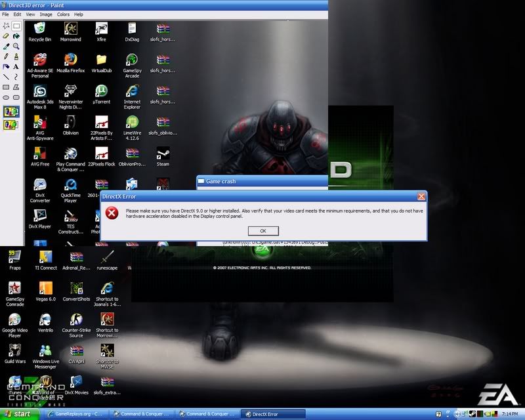Select the Windows Live Messenger desktop icon
This screenshot has width=525, height=420.
pos(45,356)
